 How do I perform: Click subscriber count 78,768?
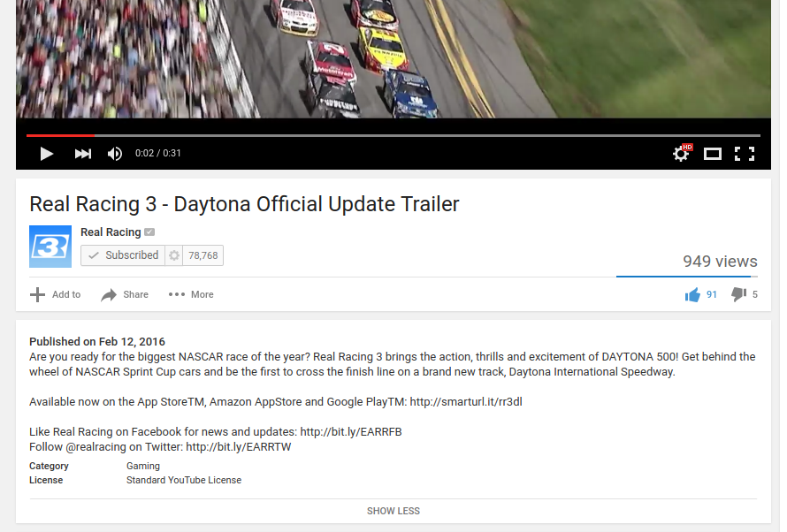[203, 255]
